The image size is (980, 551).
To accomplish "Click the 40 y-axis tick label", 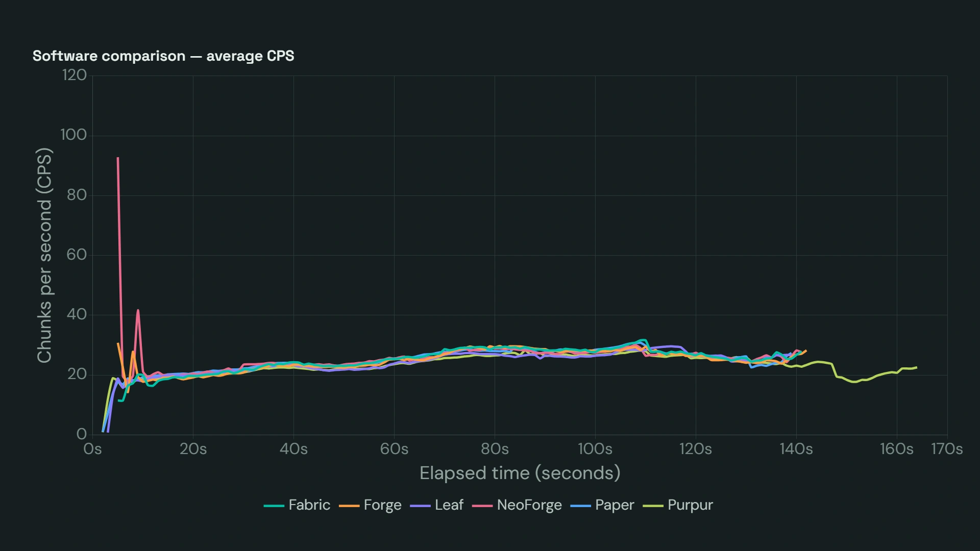I will [77, 314].
